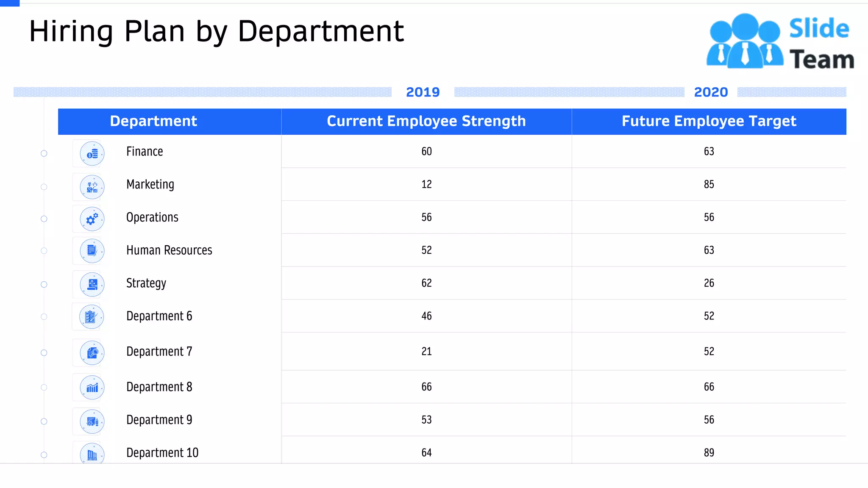
Task: Select the Marketing row label
Action: [x=150, y=185]
